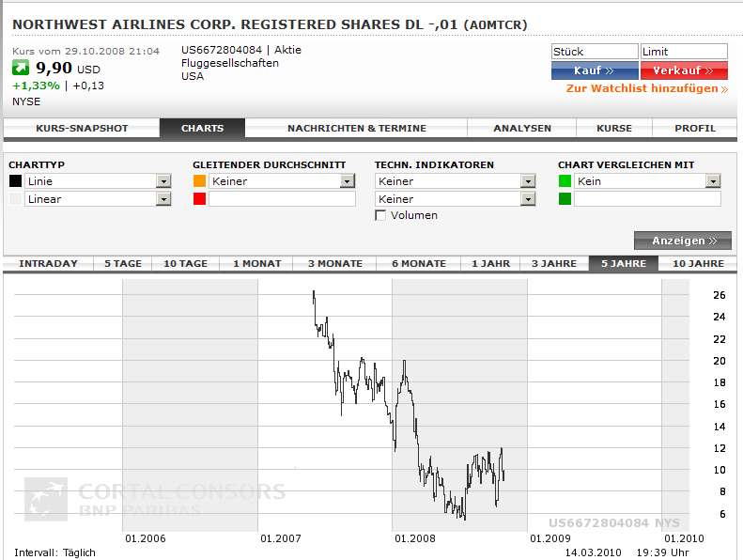
Task: Click the 01.2009 axis label
Action: tap(550, 538)
